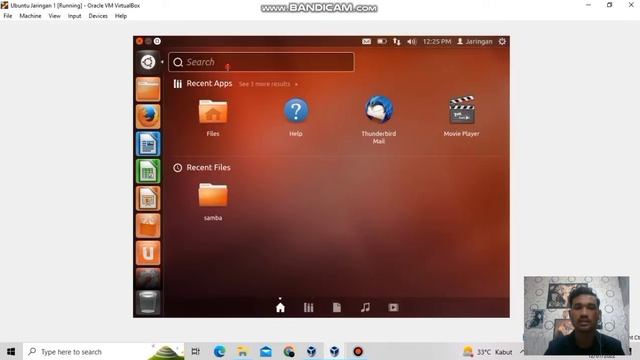Open Chrome from the taskbar
This screenshot has width=640, height=360.
click(x=289, y=351)
